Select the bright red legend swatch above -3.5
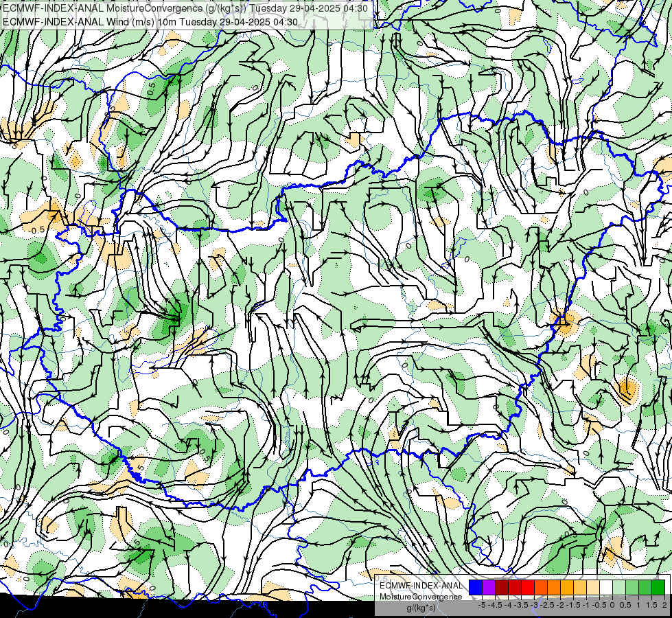Screen dimensions: 672x618 [x=528, y=587]
